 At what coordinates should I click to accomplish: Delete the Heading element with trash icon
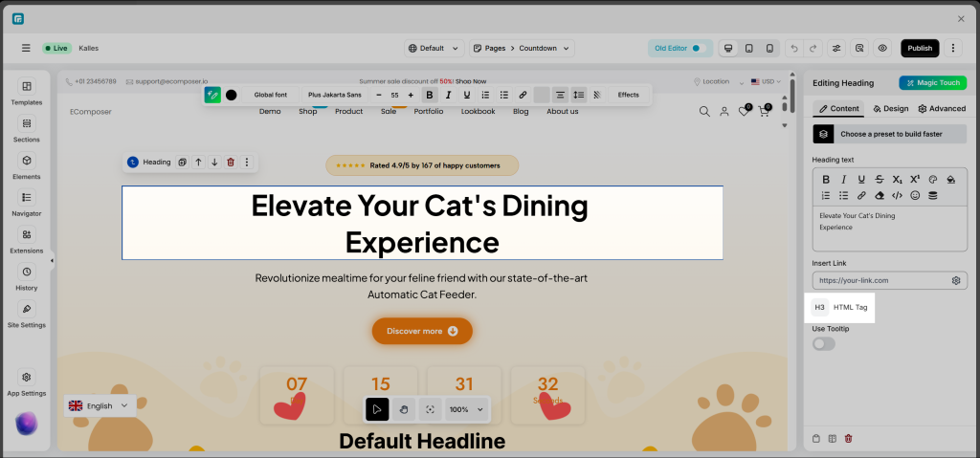click(x=231, y=163)
